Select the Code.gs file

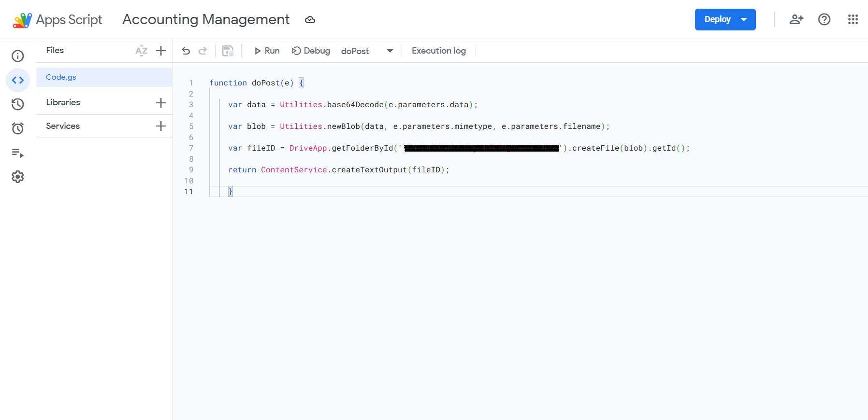pyautogui.click(x=61, y=77)
